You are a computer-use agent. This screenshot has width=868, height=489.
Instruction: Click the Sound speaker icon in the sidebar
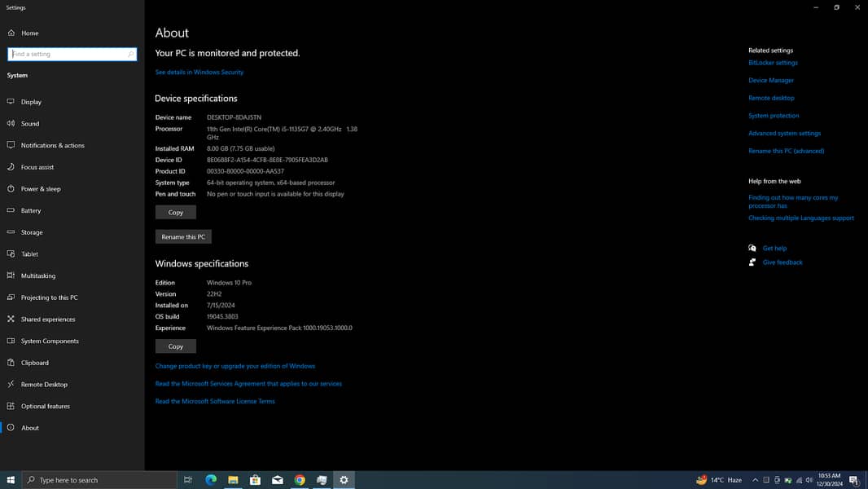click(11, 124)
